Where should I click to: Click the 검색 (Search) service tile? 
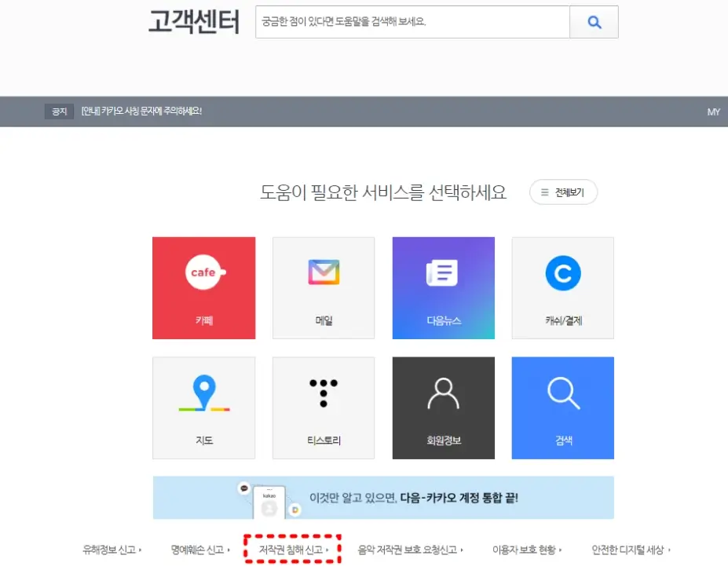[562, 407]
